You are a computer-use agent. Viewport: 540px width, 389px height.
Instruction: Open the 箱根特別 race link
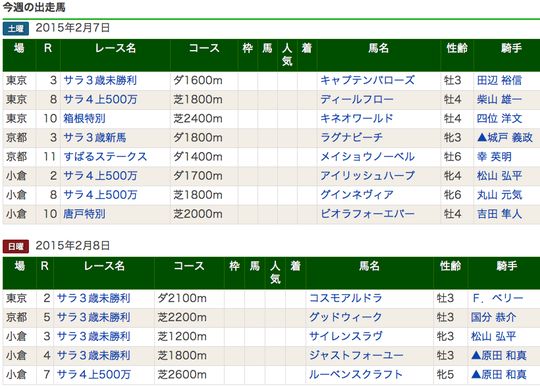[x=84, y=118]
